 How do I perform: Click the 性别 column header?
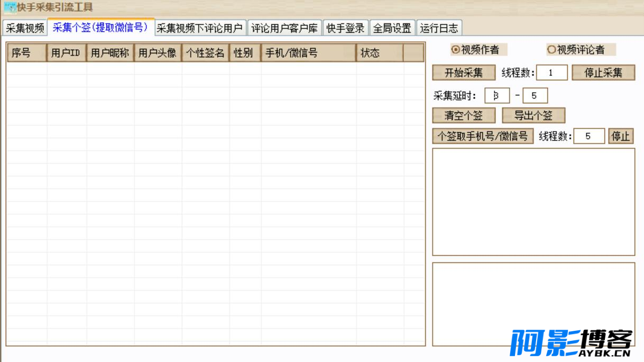pyautogui.click(x=245, y=53)
